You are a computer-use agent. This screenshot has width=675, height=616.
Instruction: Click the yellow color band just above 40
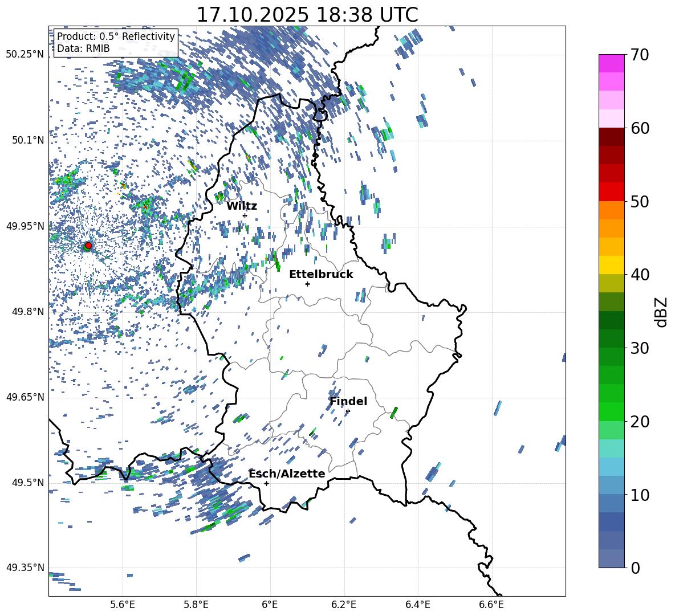611,265
